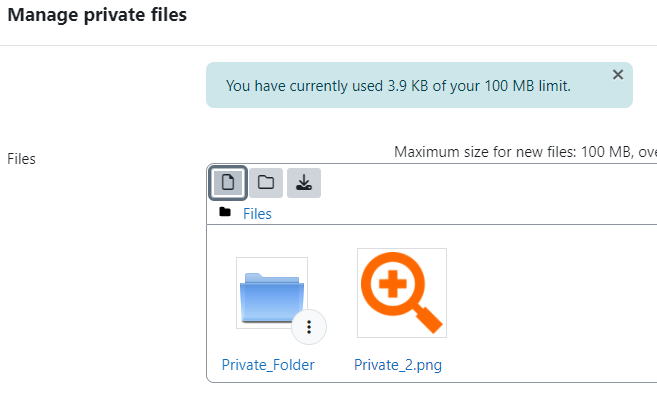This screenshot has width=657, height=400.
Task: Dismiss the storage usage notification
Action: 618,75
